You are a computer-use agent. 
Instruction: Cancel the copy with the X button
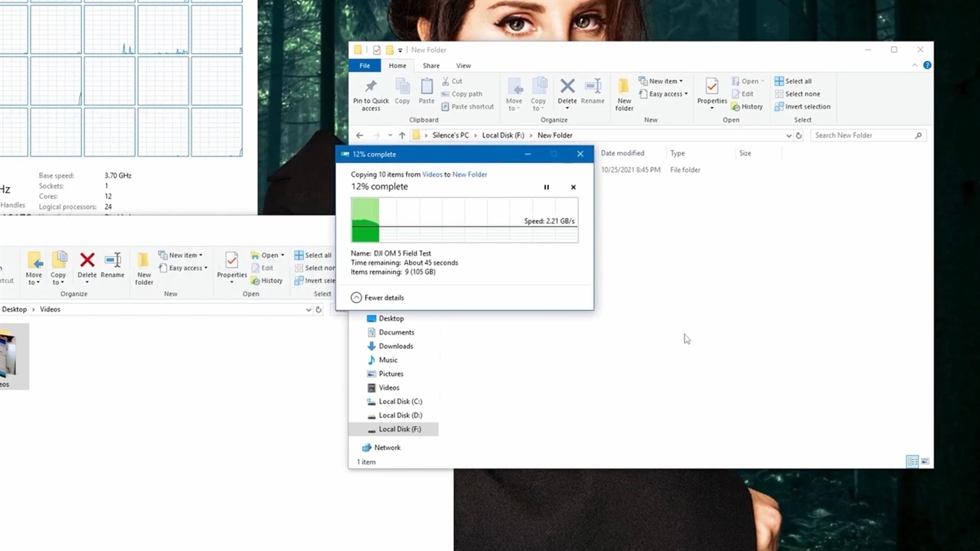pos(573,187)
